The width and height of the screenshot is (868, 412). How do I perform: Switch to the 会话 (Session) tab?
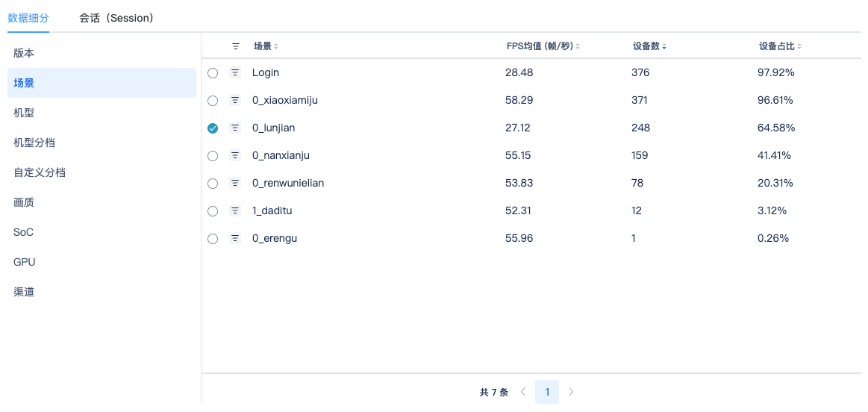pyautogui.click(x=116, y=18)
